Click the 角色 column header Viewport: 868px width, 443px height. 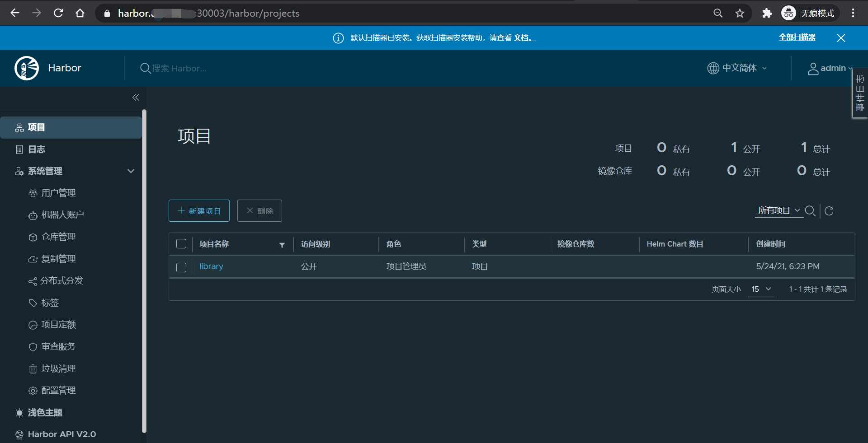coord(394,244)
